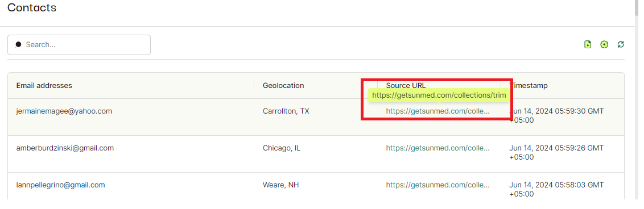Focus the Search contacts field
Viewport: 644px width, 209px height.
[79, 45]
